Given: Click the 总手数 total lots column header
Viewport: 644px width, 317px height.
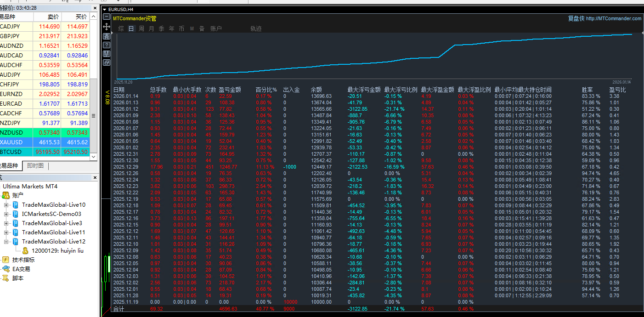Looking at the screenshot, I should click(x=158, y=90).
